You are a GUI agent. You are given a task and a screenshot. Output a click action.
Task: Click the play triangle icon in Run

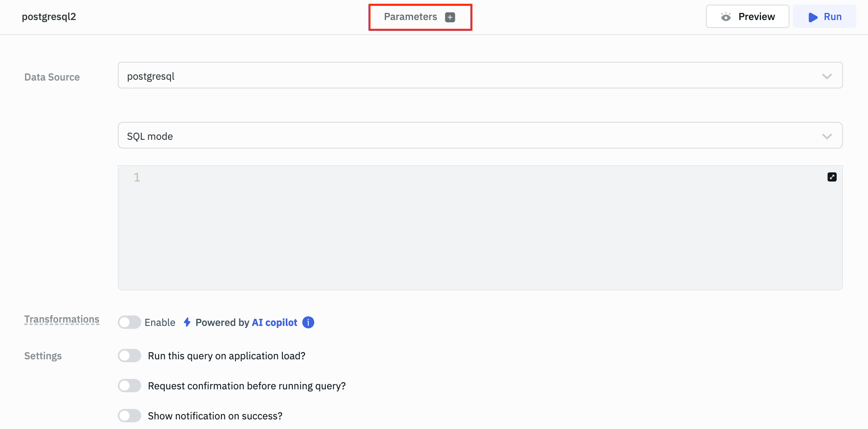point(812,17)
